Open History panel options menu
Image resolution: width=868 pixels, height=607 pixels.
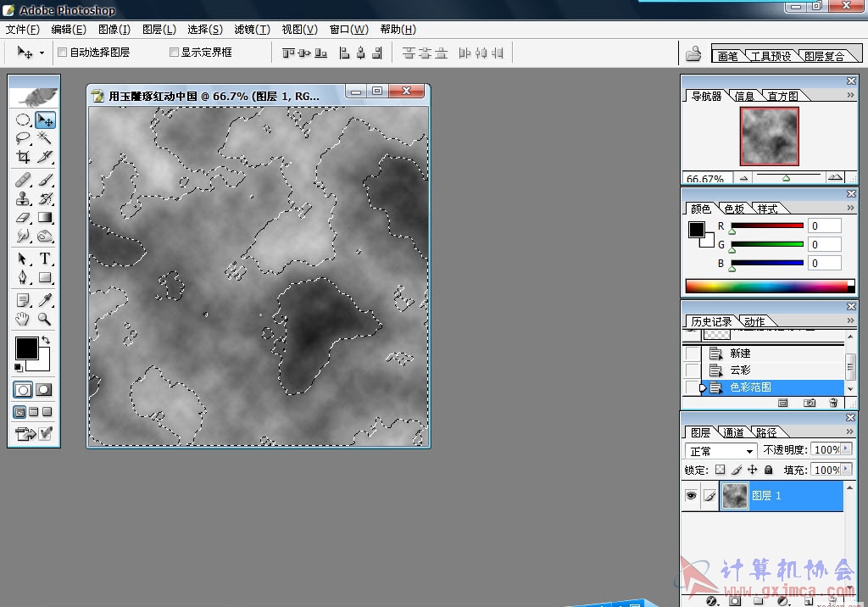tap(850, 320)
